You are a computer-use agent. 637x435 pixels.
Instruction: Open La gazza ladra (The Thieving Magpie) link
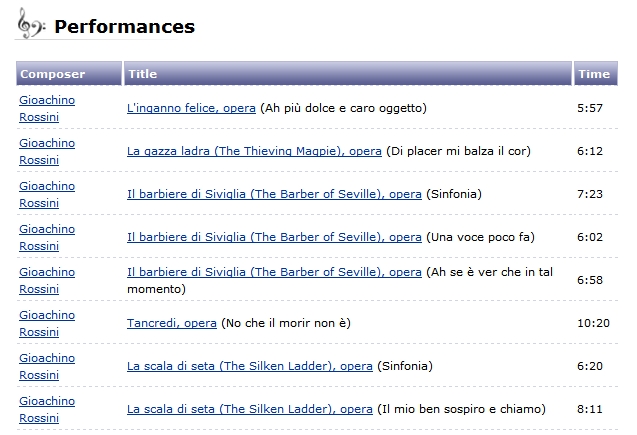coord(254,151)
